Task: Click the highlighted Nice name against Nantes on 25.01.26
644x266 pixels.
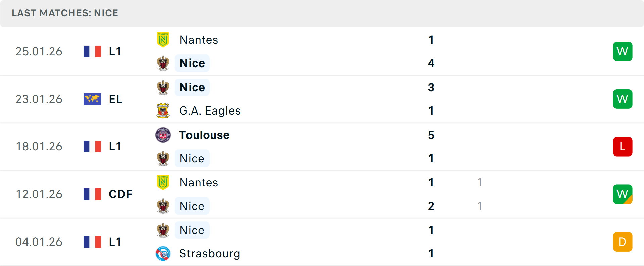Action: (192, 63)
